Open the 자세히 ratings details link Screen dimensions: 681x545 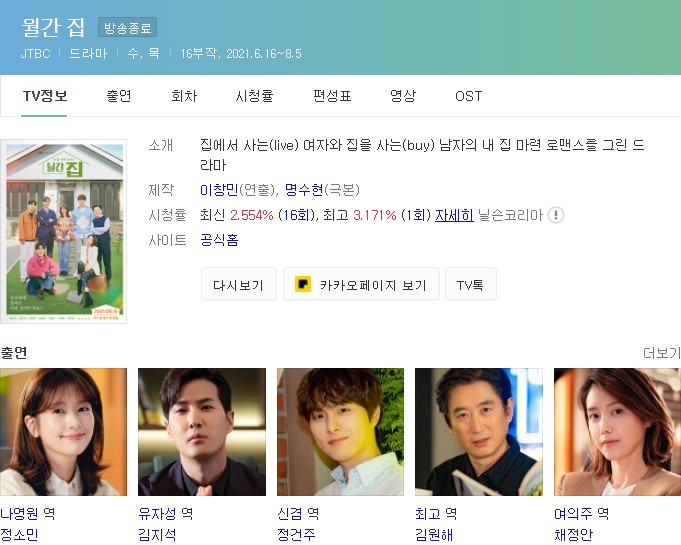(454, 215)
